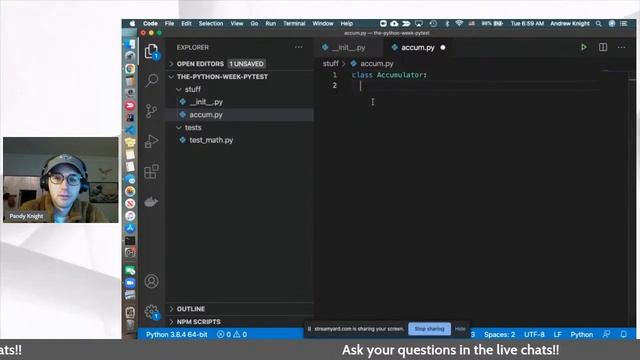Click the Pandy Knight webcam thumbnail

click(x=61, y=180)
